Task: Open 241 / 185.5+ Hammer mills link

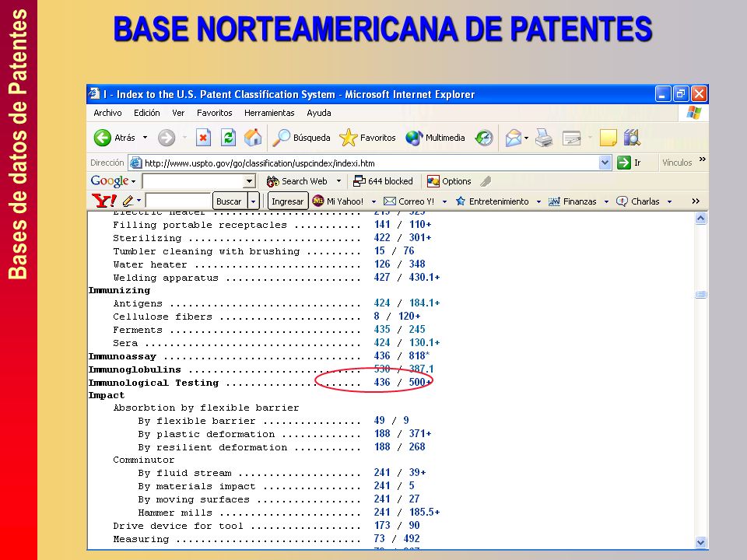Action: pos(407,513)
